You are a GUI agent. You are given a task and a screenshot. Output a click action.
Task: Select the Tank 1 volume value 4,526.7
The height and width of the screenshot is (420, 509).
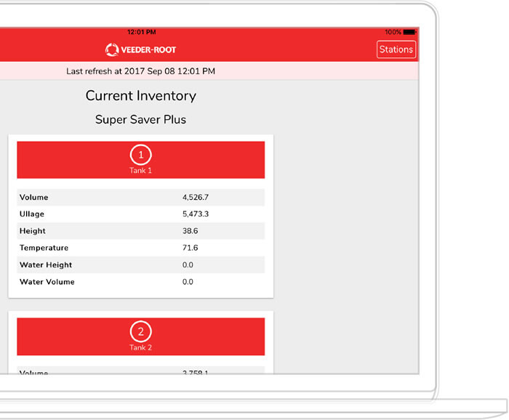pos(196,197)
